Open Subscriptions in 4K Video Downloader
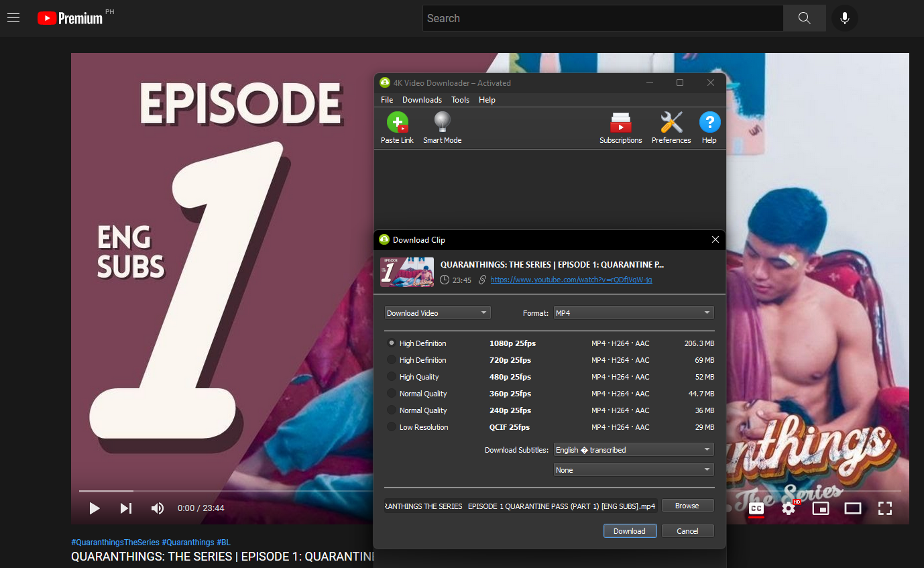Viewport: 924px width, 568px height. pyautogui.click(x=620, y=123)
